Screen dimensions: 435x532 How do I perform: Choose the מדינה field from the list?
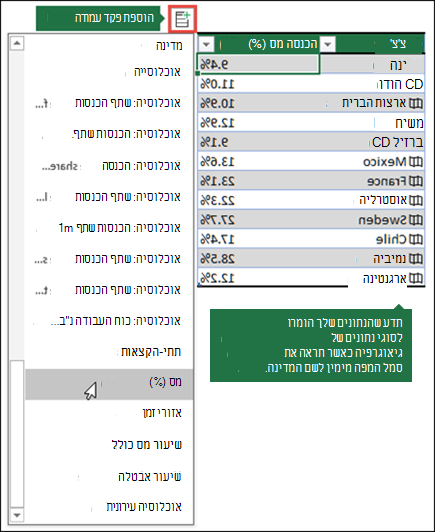pos(109,45)
